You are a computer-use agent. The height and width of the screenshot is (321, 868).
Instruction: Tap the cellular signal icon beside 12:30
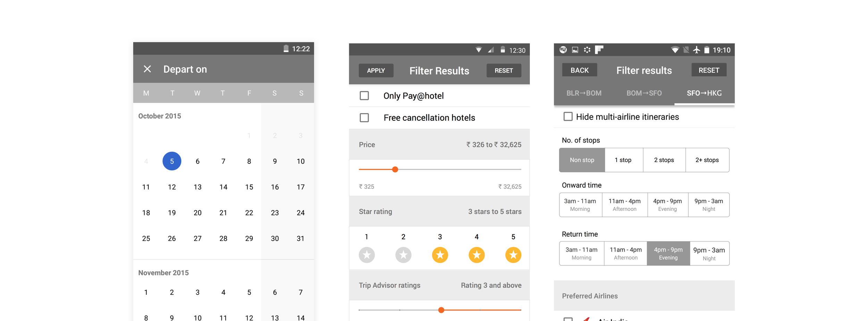491,50
